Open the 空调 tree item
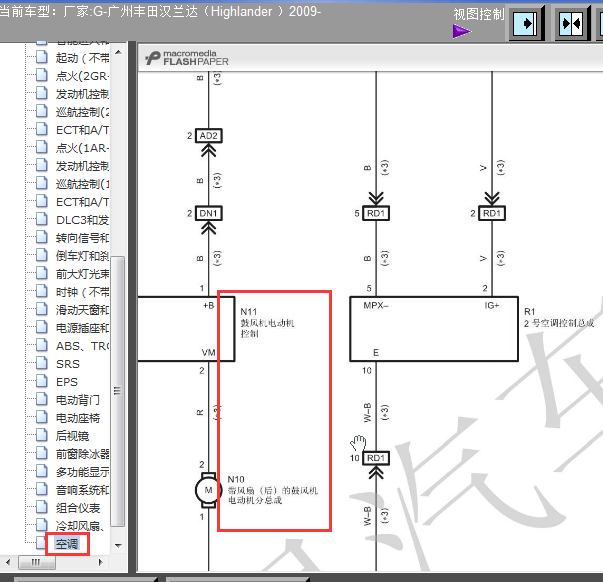603x582 pixels. [x=67, y=544]
